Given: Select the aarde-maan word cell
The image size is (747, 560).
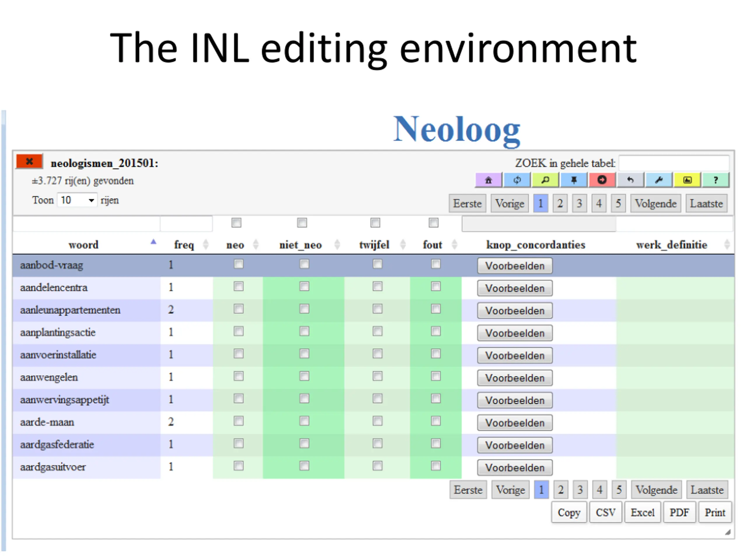Looking at the screenshot, I should click(86, 422).
